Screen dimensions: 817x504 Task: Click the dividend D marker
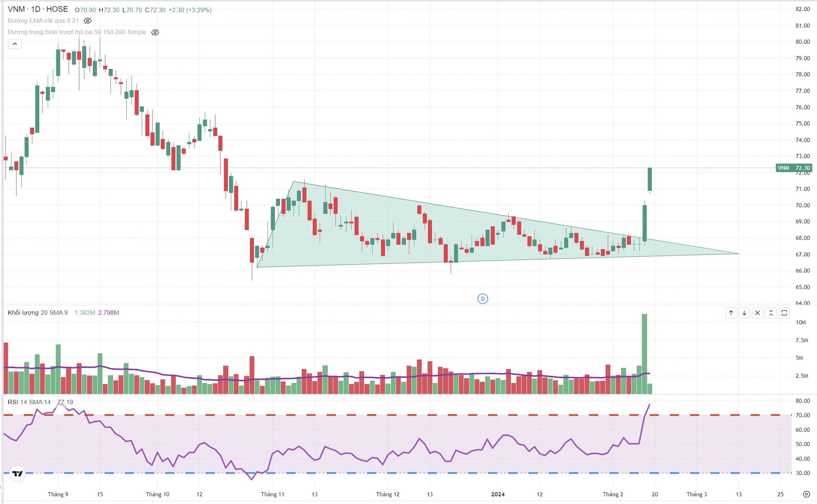pos(483,299)
